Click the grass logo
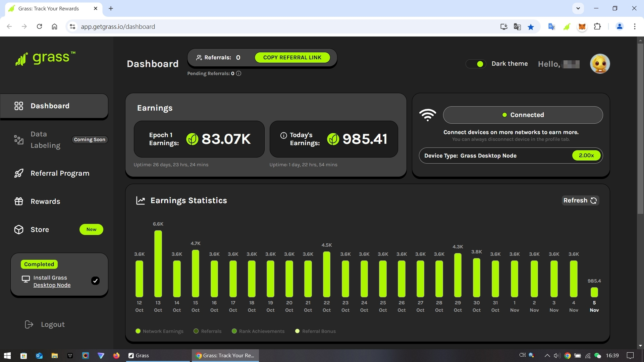Screen dimensions: 644x362 [x=45, y=58]
